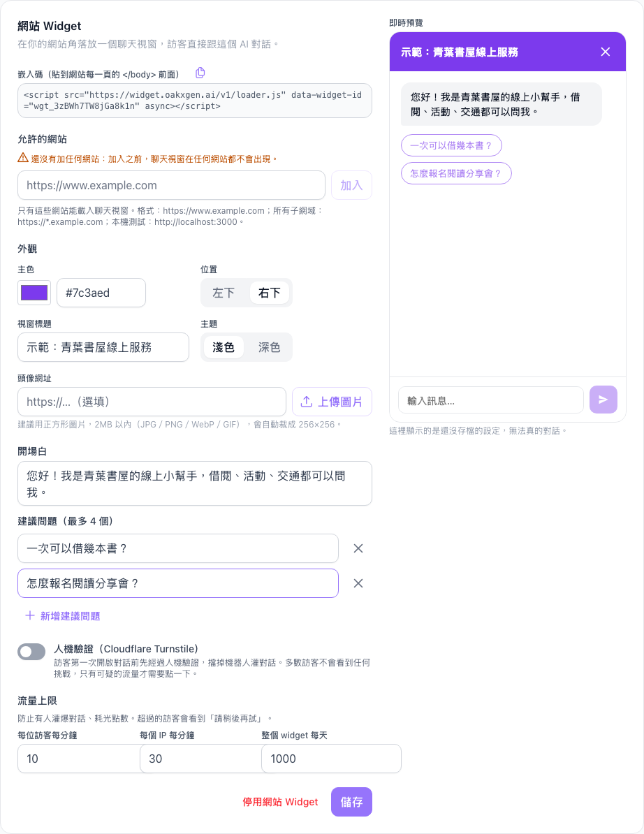
Task: Click the 即時預覽 label
Action: 407,23
